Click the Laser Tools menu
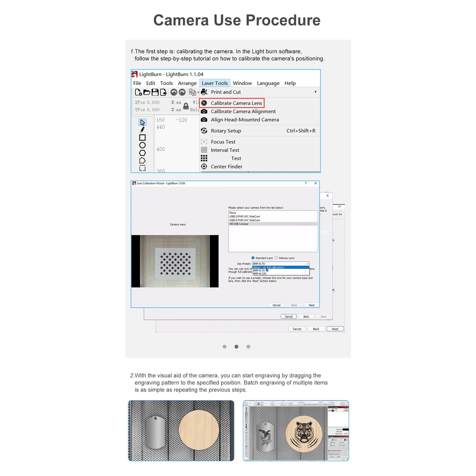 point(214,83)
